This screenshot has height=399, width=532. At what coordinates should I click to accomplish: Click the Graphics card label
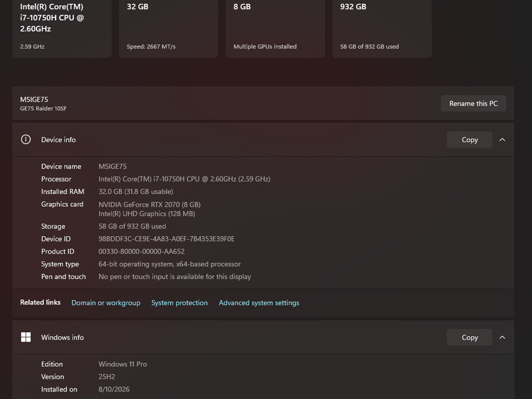pyautogui.click(x=62, y=204)
